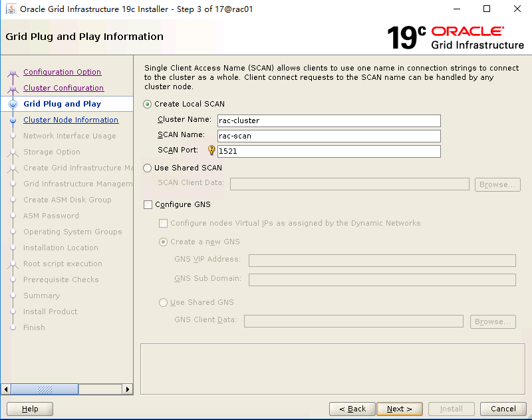The image size is (532, 420).
Task: Click the Java installer icon in title bar
Action: click(x=11, y=9)
